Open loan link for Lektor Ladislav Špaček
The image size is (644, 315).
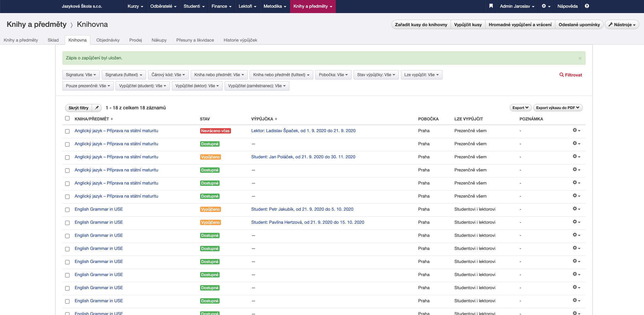[x=303, y=130]
